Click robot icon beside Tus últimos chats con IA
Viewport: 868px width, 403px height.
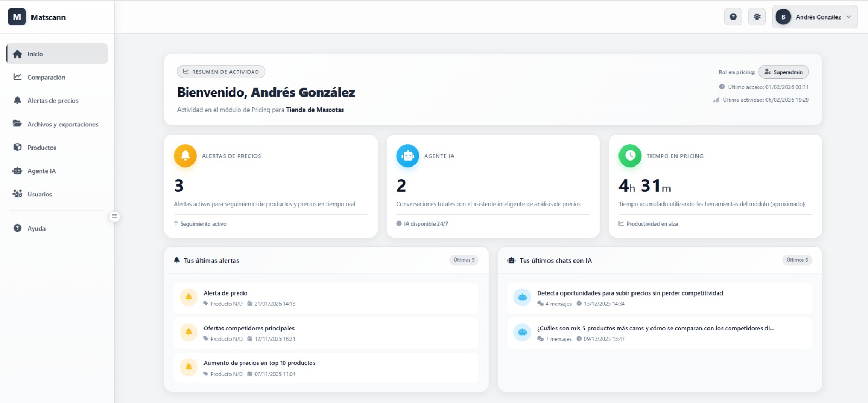(x=512, y=260)
